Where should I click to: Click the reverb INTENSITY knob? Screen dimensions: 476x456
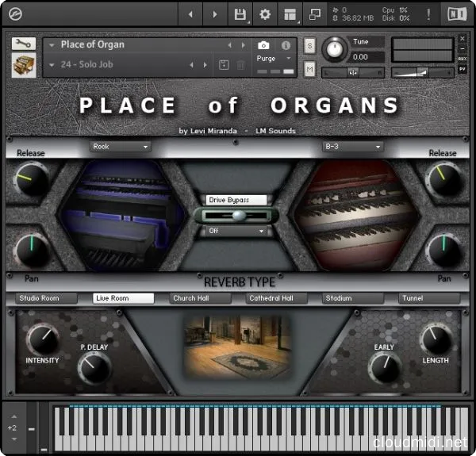(42, 339)
